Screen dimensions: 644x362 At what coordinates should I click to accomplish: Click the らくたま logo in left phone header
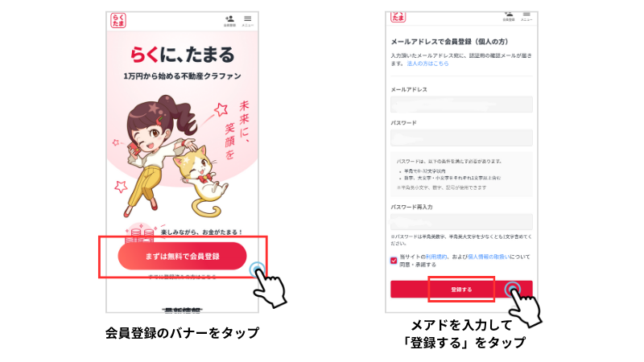[x=118, y=20]
